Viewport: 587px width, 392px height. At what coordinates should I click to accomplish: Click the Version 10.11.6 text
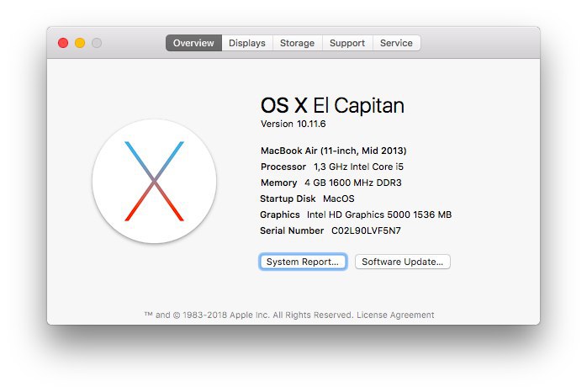pos(293,124)
